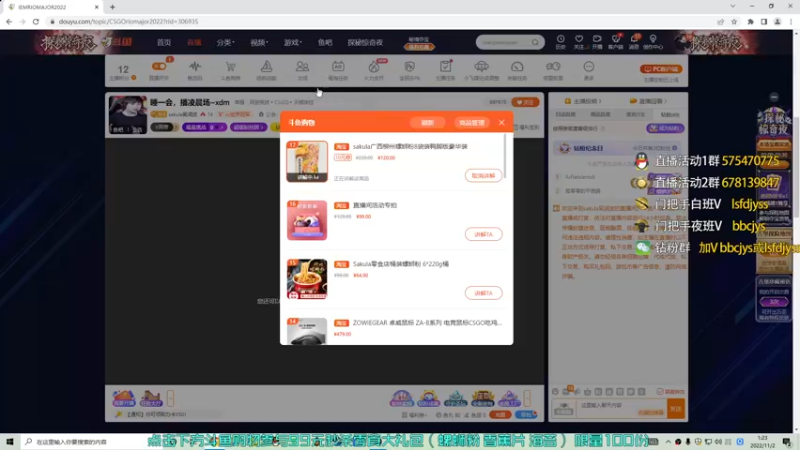Open the 关注 heart icon in header
This screenshot has height=450, width=800.
coord(579,39)
